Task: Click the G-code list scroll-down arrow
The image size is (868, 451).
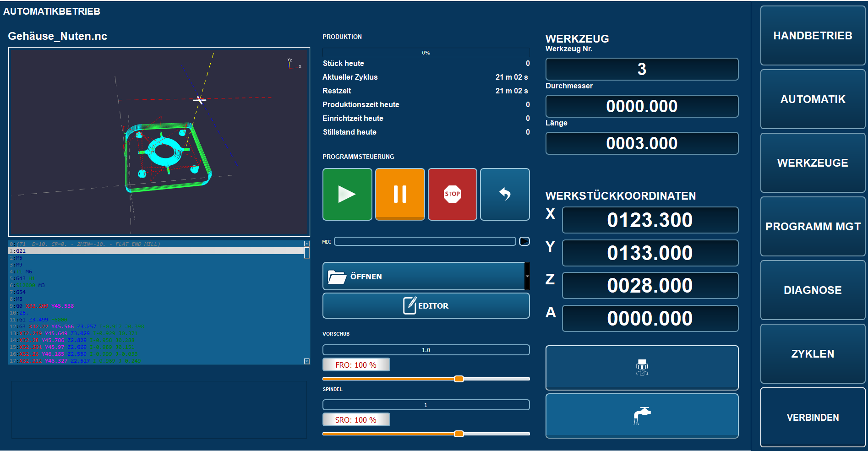Action: click(x=307, y=361)
